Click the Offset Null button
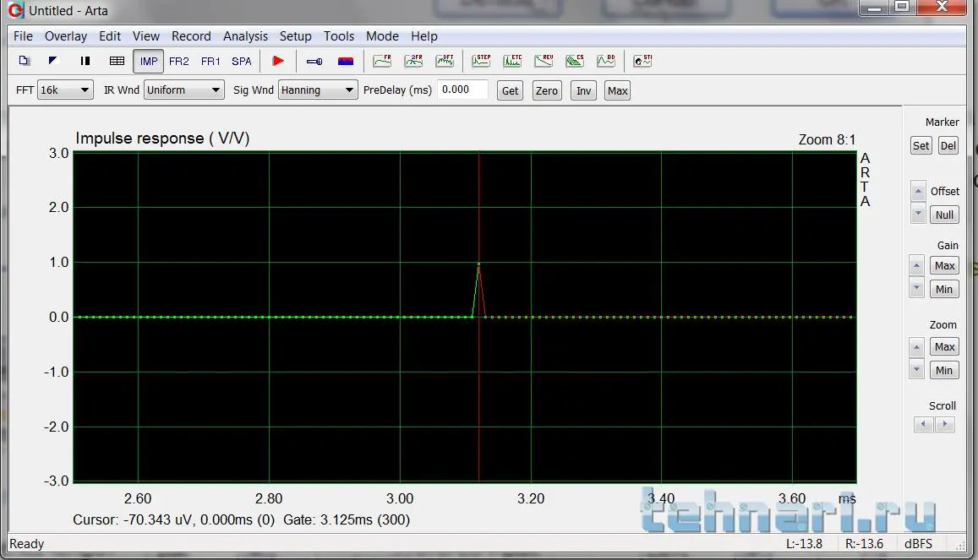Viewport: 978px width, 560px height. [944, 215]
